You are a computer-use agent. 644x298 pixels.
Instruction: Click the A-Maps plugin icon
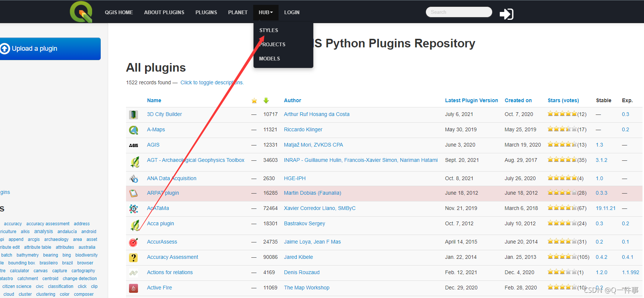(133, 130)
